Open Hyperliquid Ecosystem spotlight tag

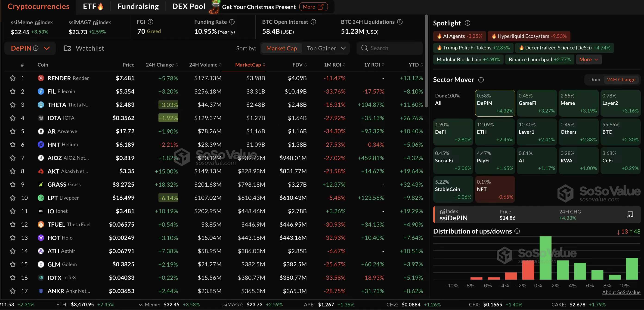(x=529, y=36)
